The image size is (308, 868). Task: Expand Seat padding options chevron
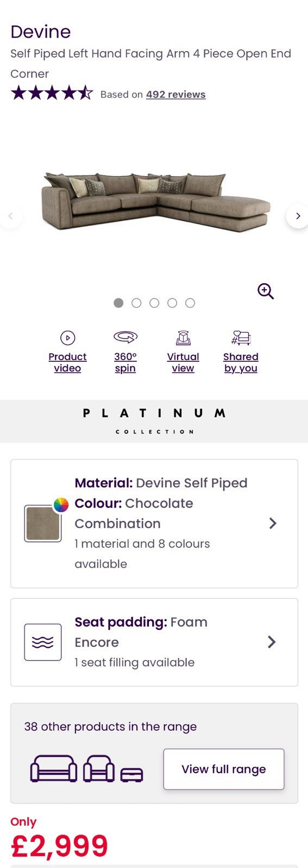tap(272, 642)
